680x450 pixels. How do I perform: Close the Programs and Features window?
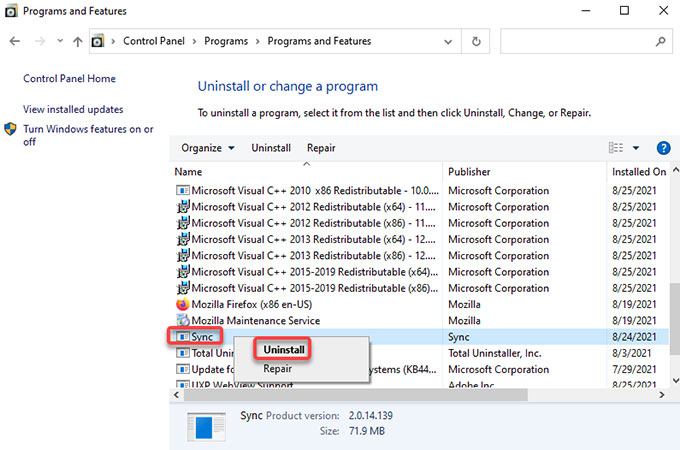pyautogui.click(x=664, y=10)
